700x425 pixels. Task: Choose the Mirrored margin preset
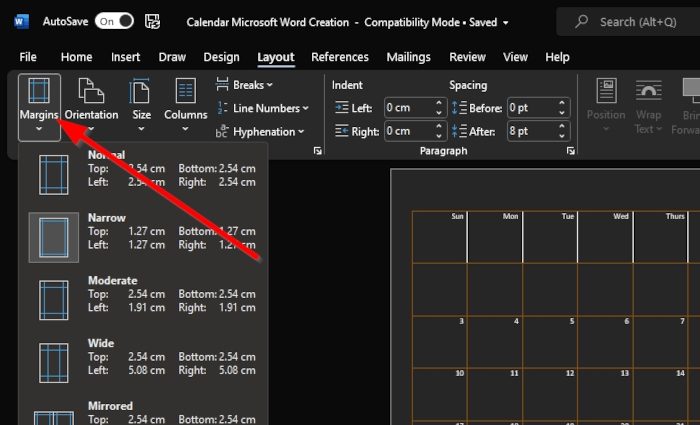click(143, 412)
